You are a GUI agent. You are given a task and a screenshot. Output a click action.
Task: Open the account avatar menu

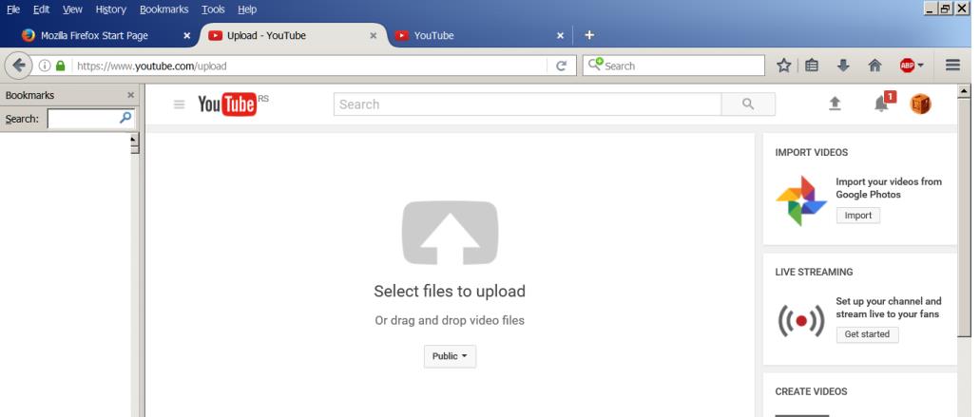pos(920,104)
